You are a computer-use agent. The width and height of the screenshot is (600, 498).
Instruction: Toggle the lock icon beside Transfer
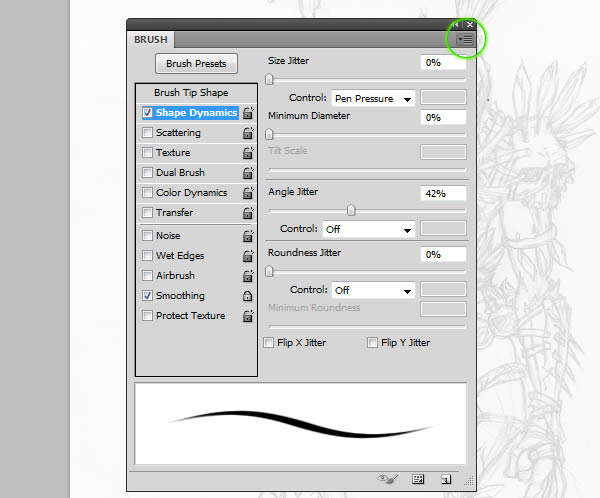coord(248,212)
